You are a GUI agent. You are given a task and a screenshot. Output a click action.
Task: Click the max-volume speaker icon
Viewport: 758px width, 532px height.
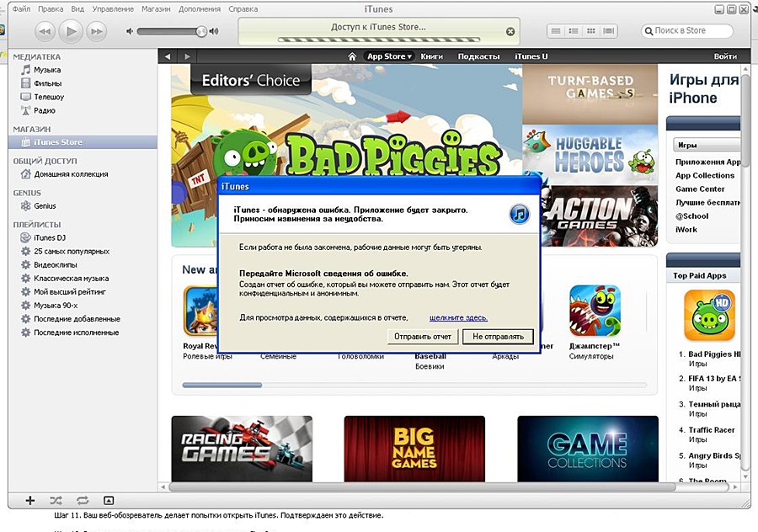pos(214,31)
